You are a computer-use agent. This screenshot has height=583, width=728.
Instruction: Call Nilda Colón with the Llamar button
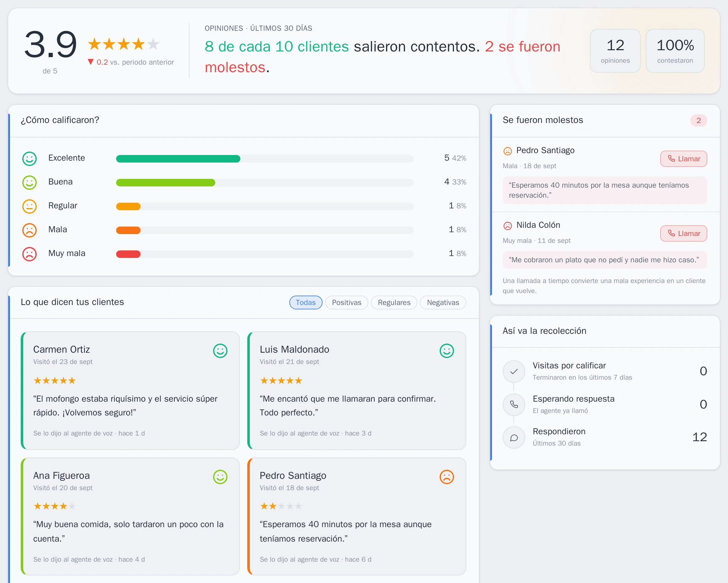click(x=683, y=233)
